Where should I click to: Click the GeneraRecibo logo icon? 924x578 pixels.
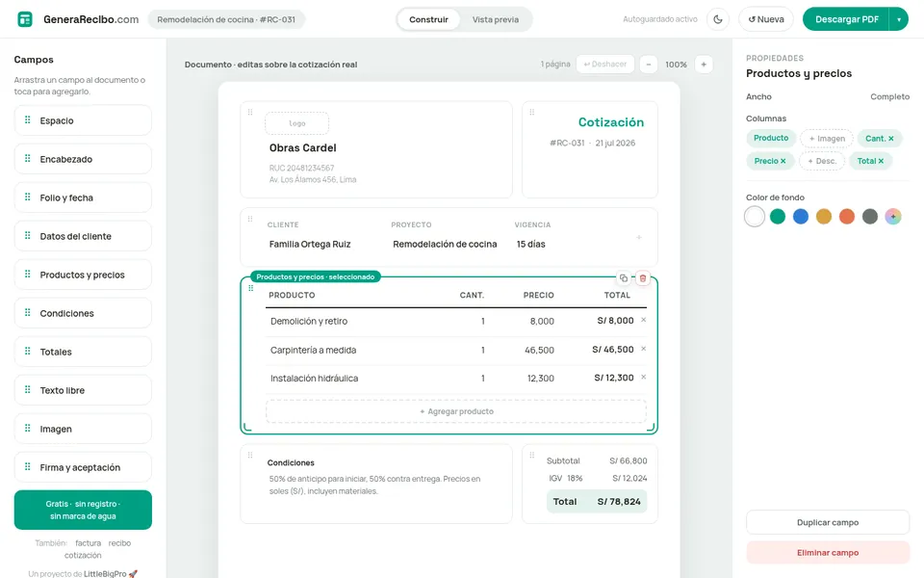click(x=25, y=19)
